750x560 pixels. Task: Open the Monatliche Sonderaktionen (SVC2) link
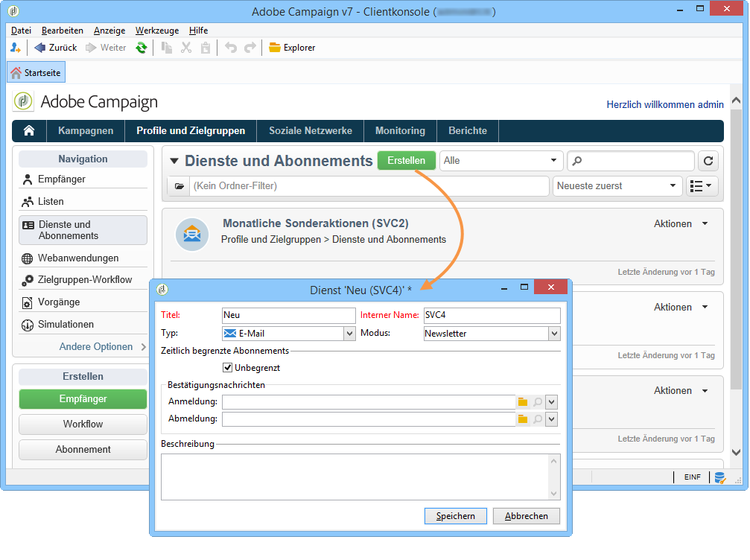(315, 223)
